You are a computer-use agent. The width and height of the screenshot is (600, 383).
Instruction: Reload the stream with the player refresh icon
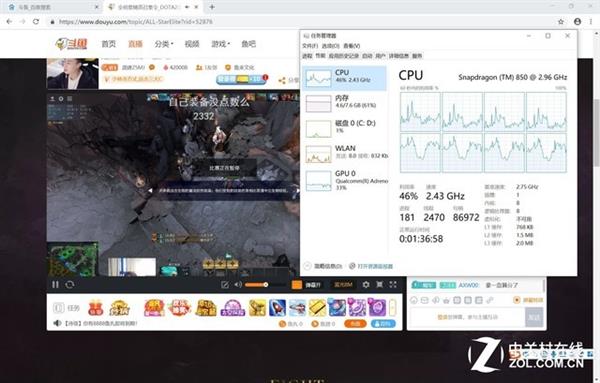click(x=70, y=285)
